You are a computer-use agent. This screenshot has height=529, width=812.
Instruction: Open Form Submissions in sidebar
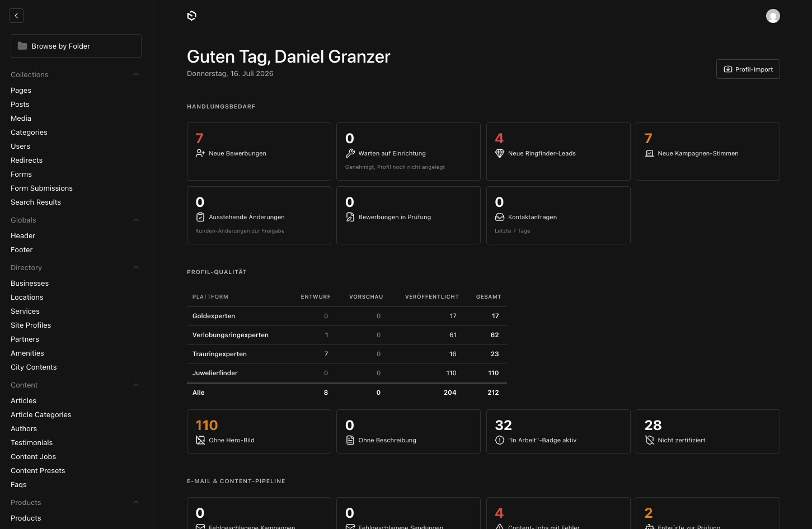(x=41, y=188)
